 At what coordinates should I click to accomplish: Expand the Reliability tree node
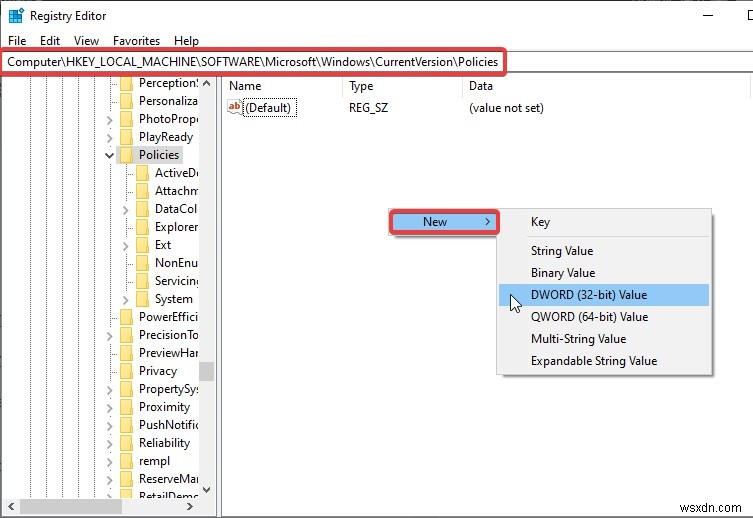(109, 444)
